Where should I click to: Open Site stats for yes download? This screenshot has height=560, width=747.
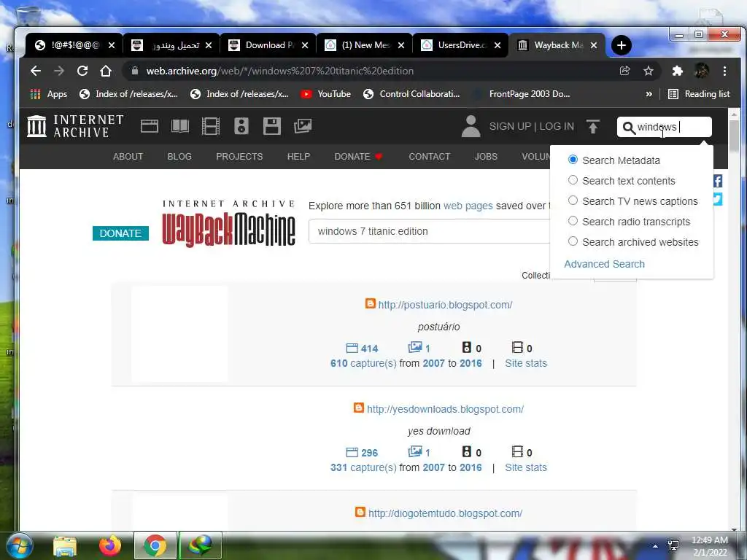point(526,467)
